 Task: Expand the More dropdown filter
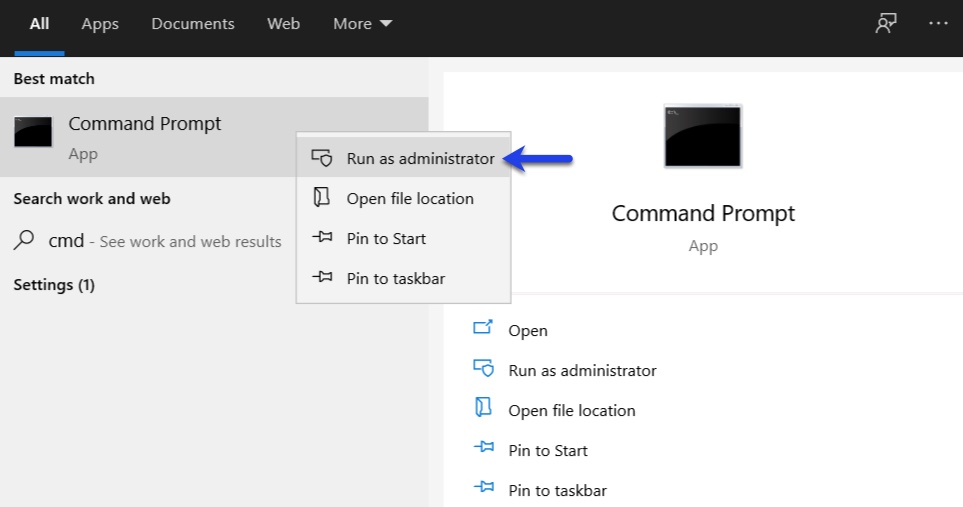[362, 24]
